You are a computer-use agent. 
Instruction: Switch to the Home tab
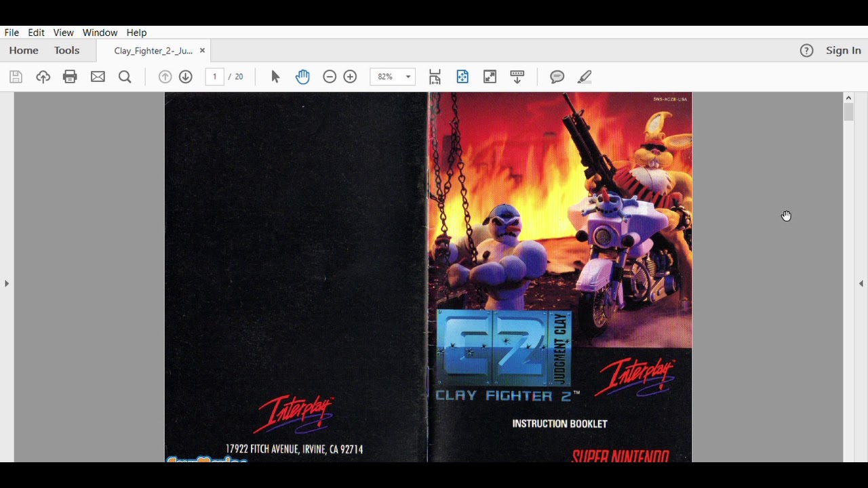click(24, 50)
